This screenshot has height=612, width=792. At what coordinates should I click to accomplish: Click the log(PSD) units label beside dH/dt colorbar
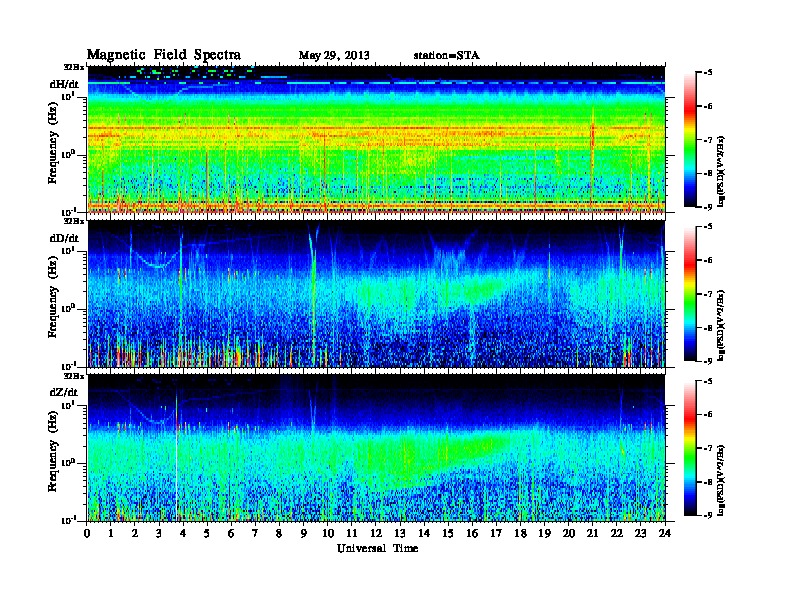[x=722, y=171]
